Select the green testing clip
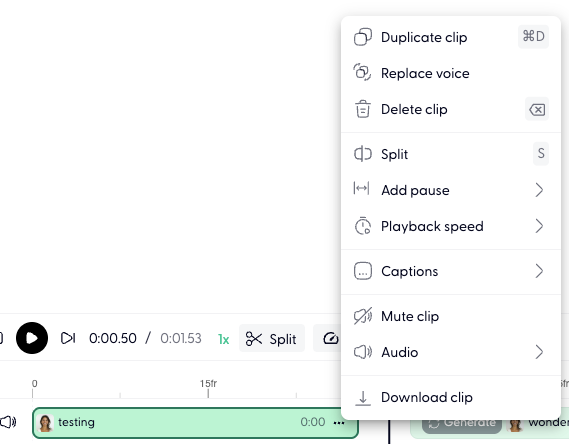Image resolution: width=569 pixels, height=444 pixels. (195, 423)
